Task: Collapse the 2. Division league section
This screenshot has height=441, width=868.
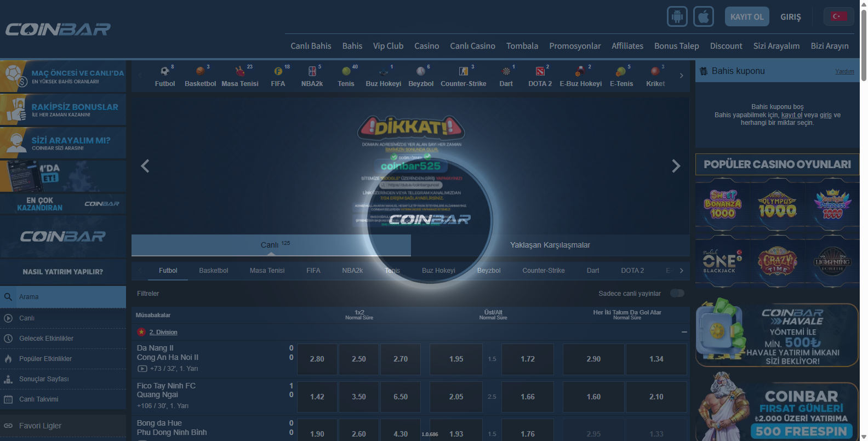Action: [684, 332]
